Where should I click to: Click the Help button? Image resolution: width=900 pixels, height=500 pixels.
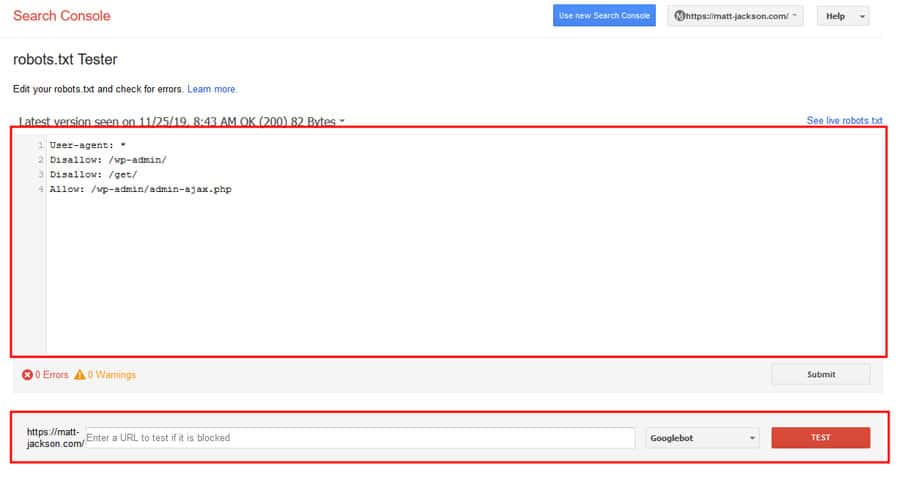pos(835,16)
